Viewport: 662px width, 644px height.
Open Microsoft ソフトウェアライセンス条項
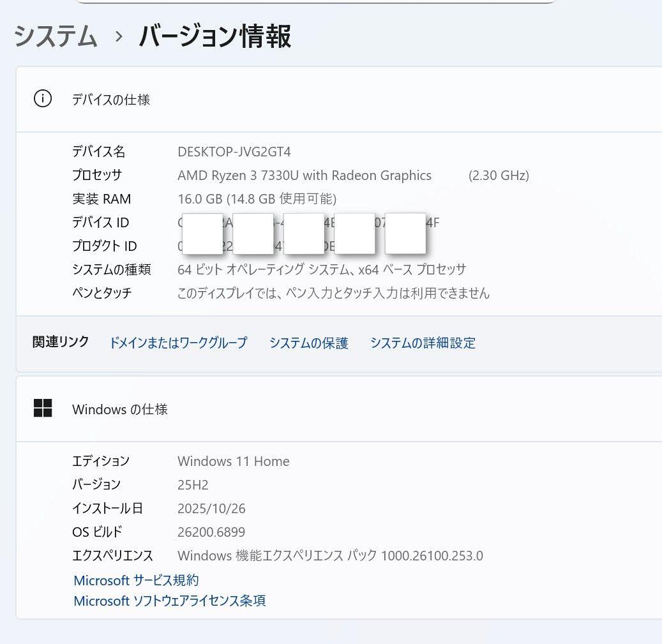tap(169, 601)
